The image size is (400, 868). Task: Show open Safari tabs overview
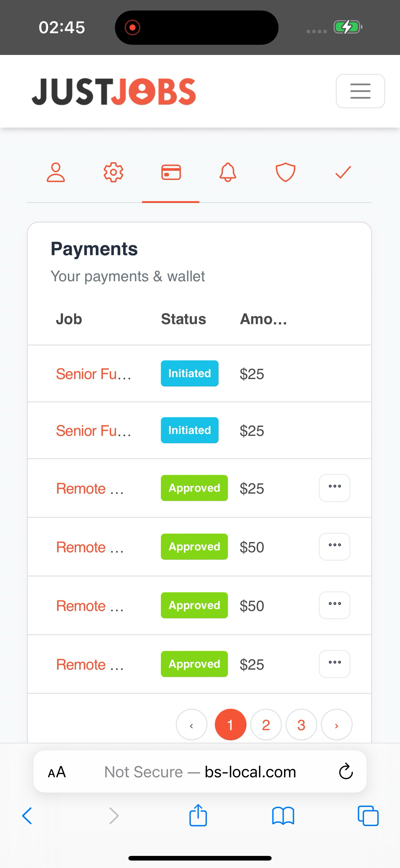(368, 816)
